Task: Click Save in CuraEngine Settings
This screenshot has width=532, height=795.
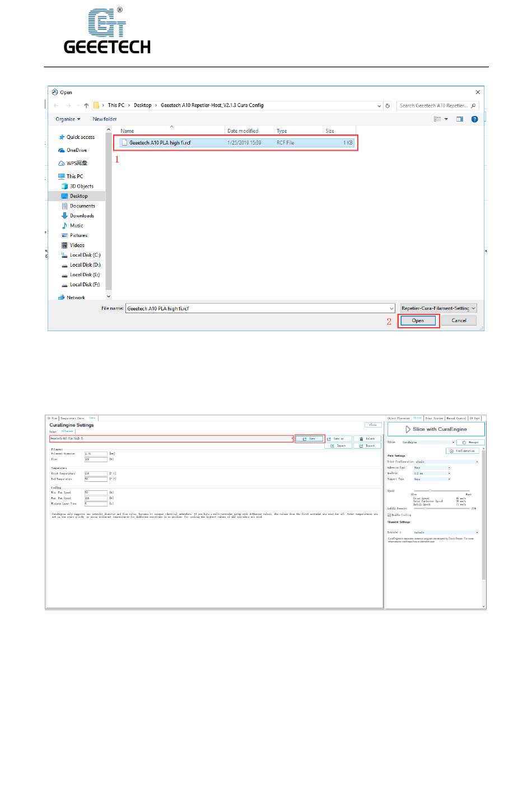Action: (310, 439)
